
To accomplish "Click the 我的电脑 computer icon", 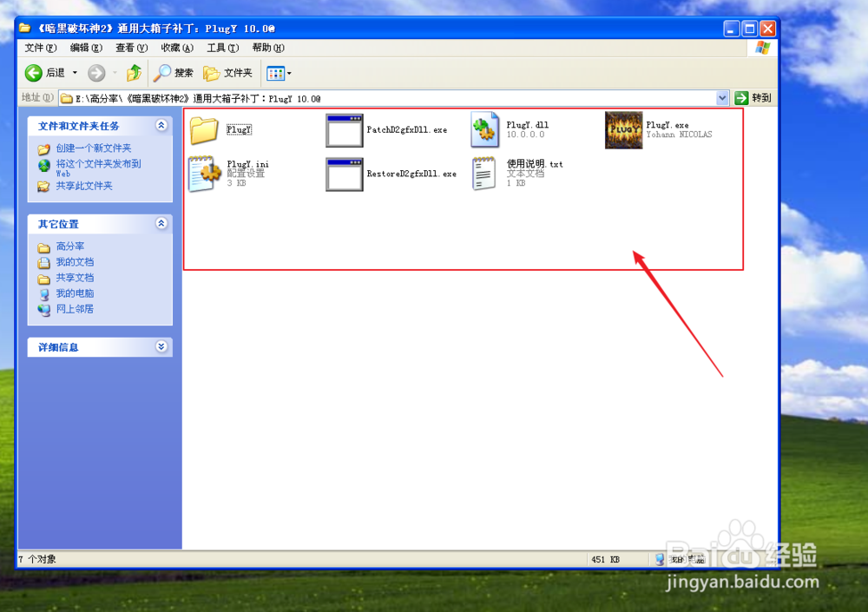I will click(x=43, y=294).
